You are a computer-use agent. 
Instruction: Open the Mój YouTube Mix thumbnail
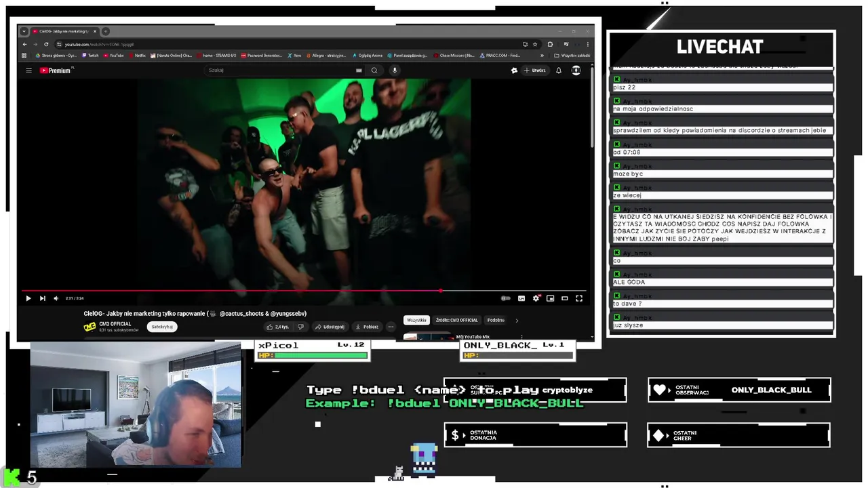(x=428, y=336)
